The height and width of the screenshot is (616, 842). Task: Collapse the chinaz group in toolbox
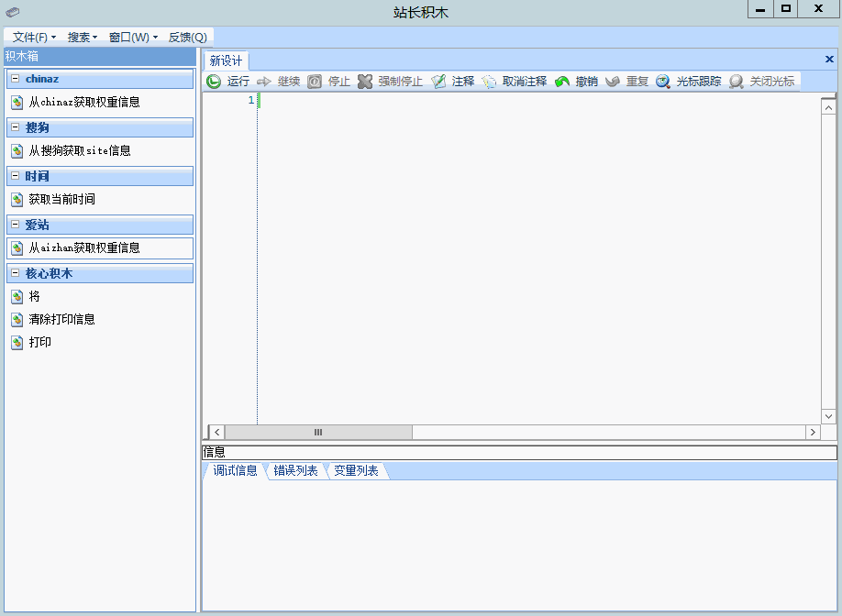tap(16, 79)
